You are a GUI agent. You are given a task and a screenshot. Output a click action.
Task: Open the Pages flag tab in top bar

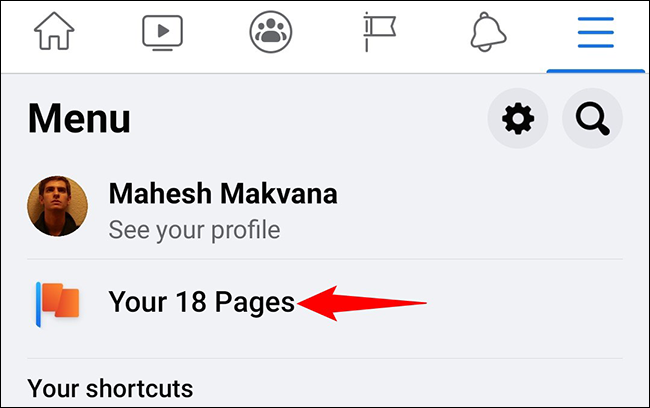(x=379, y=33)
